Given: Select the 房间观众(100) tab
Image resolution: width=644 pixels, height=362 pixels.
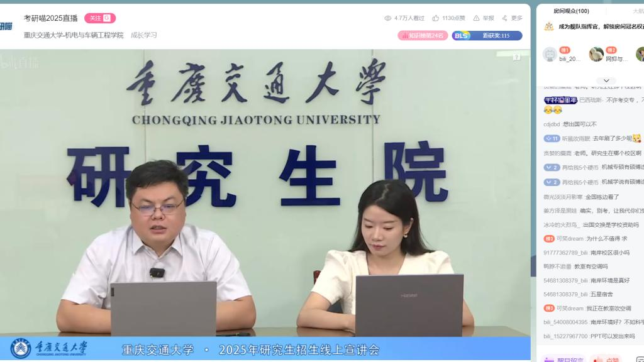Looking at the screenshot, I should pos(571,11).
